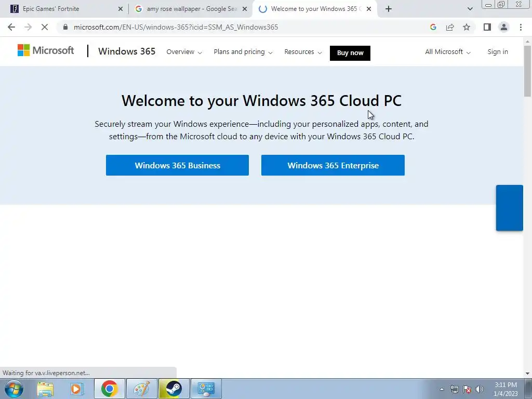Click the Windows 365 product link
The height and width of the screenshot is (399, 532).
pos(127,51)
